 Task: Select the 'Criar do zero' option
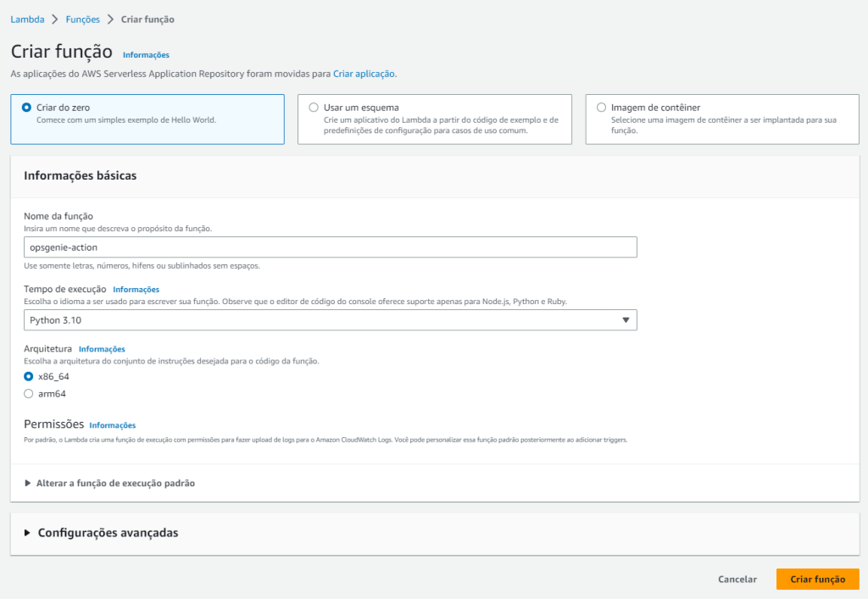click(x=28, y=108)
